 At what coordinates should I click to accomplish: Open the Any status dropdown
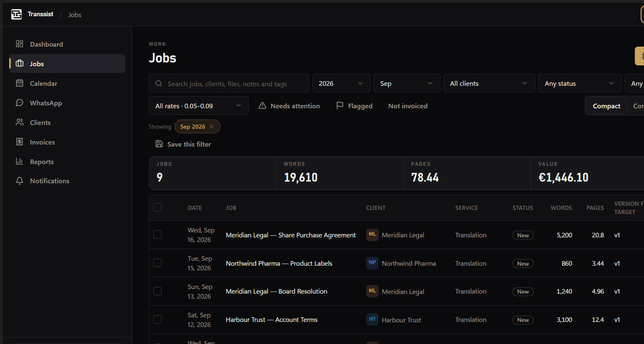579,83
